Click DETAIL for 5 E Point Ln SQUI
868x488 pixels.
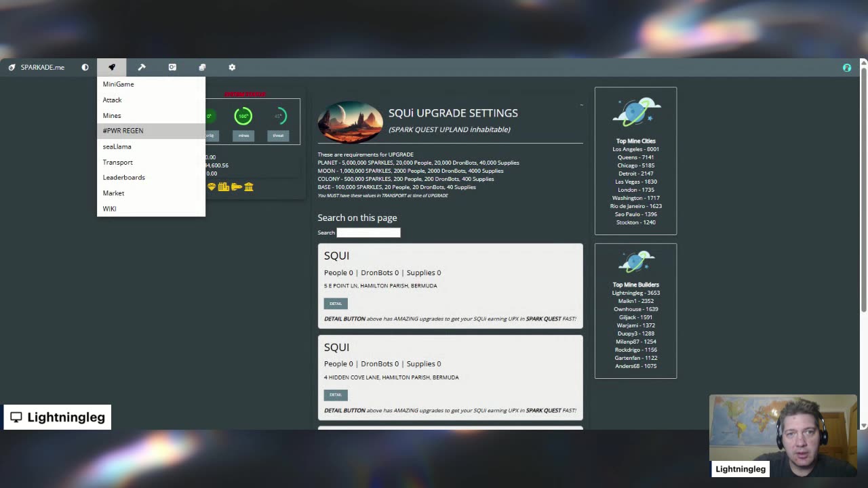[x=336, y=304]
